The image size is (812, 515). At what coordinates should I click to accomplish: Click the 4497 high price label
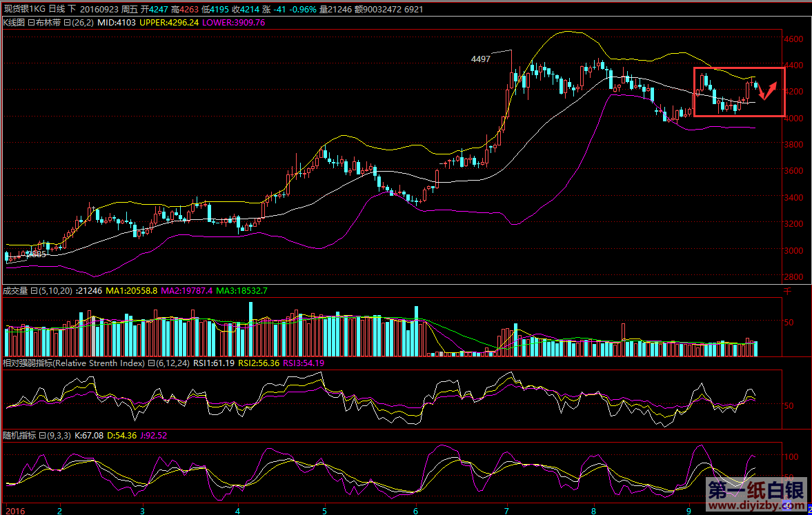pyautogui.click(x=481, y=59)
